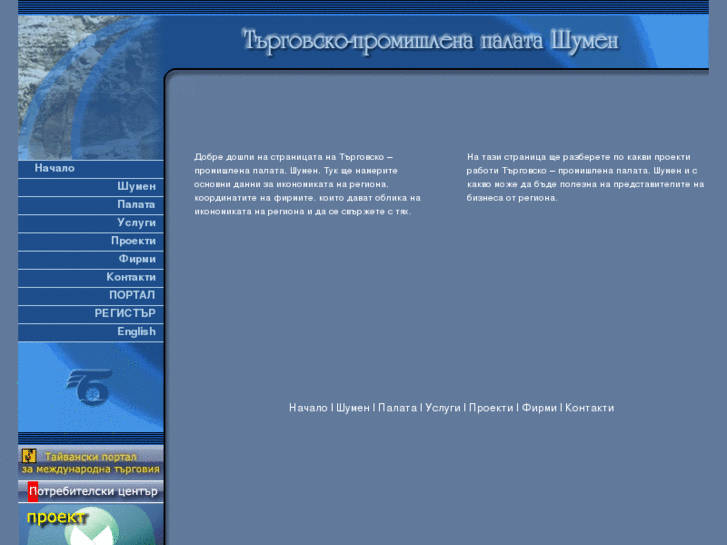
Task: Follow the footer link Начало
Action: click(x=308, y=408)
